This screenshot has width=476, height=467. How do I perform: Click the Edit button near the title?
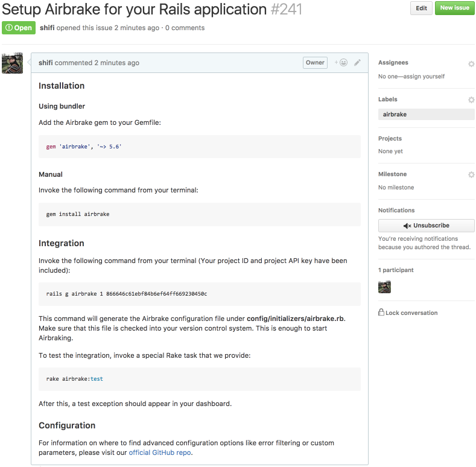pyautogui.click(x=421, y=8)
